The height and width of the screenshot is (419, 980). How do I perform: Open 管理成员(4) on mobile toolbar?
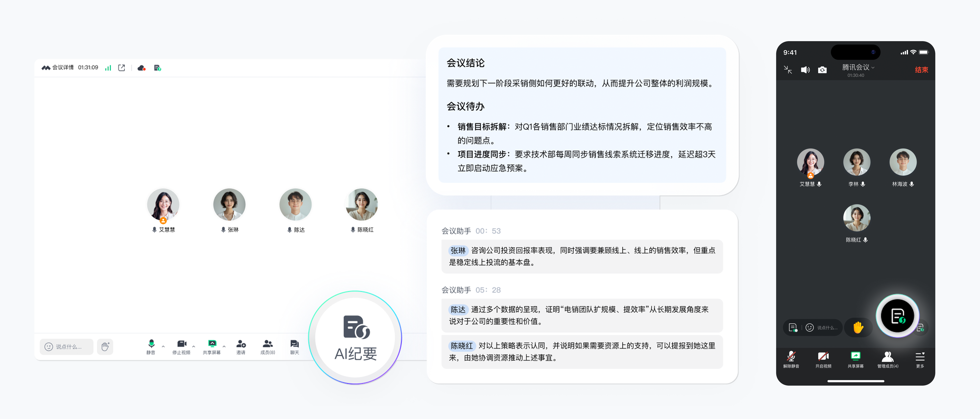(888, 359)
